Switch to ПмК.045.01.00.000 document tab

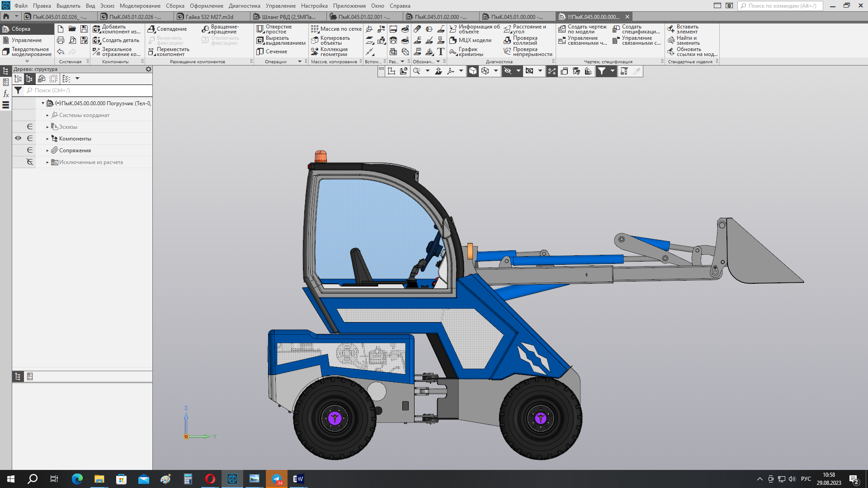point(516,17)
